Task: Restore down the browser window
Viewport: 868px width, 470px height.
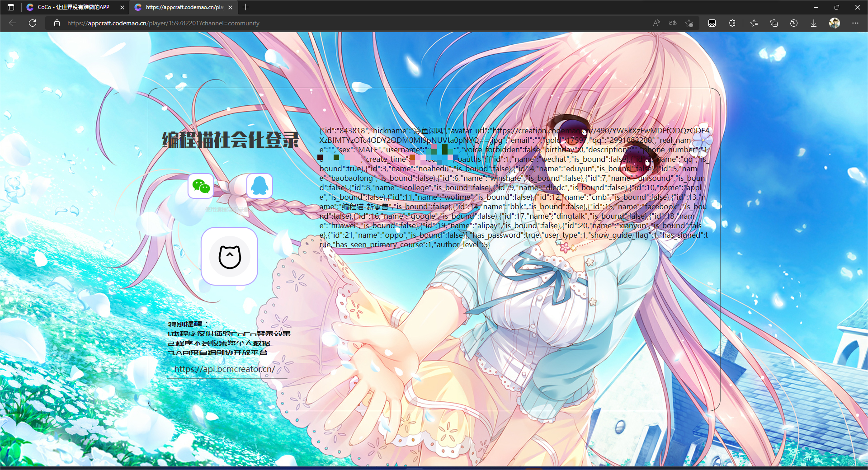Action: pos(837,7)
